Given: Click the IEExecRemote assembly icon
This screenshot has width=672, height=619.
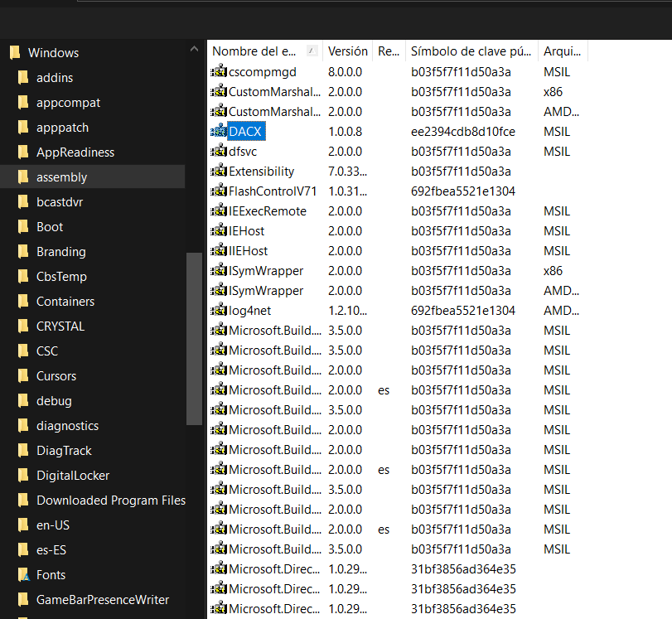Looking at the screenshot, I should pyautogui.click(x=219, y=211).
